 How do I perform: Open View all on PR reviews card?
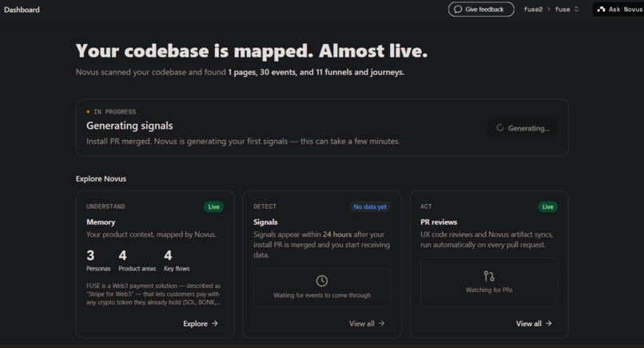pos(534,324)
